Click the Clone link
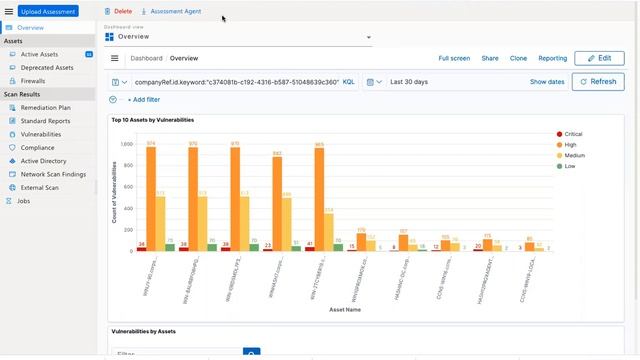Screen dimensions: 640x360 click(x=518, y=58)
